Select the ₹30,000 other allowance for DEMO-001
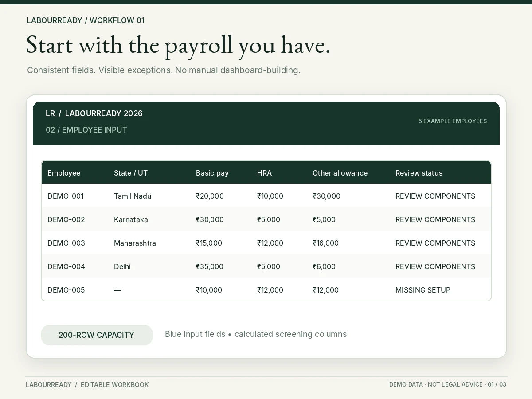 [326, 196]
